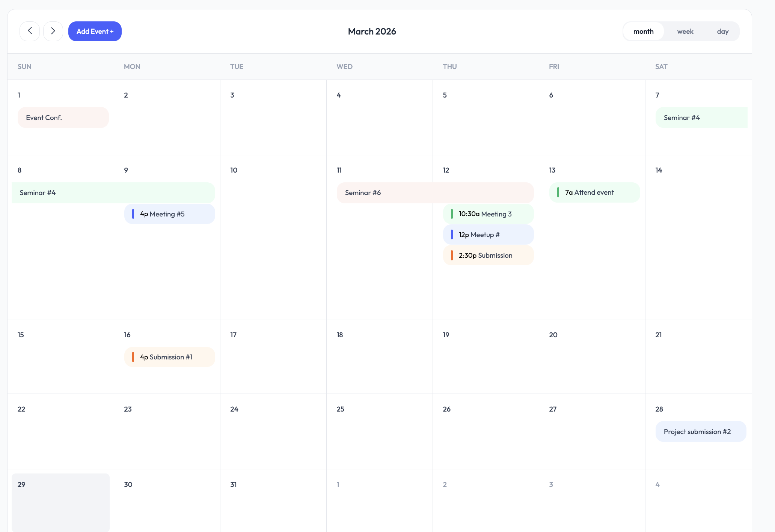Switch to month view
Image resolution: width=775 pixels, height=532 pixels.
pos(643,31)
